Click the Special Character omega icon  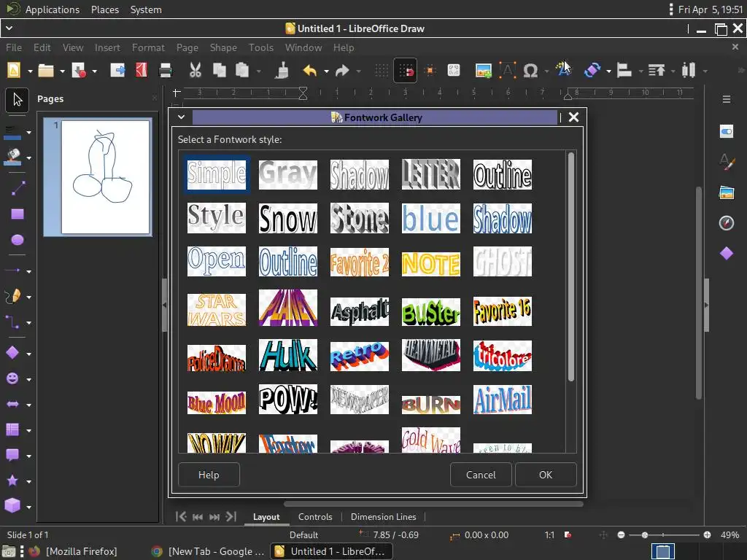click(530, 71)
